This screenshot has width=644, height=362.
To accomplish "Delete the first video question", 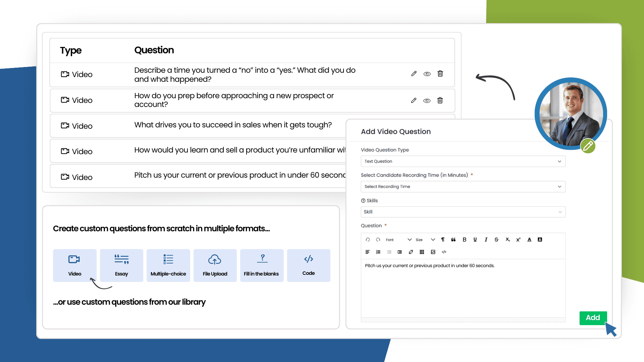I will tap(440, 74).
